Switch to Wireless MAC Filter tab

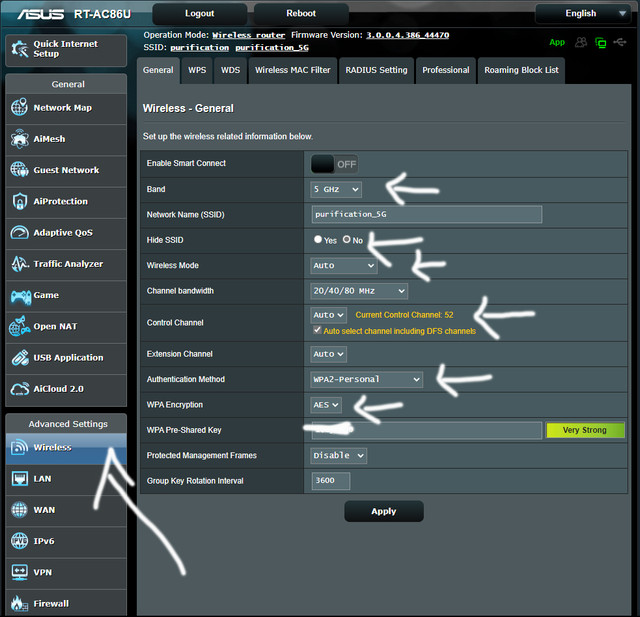pyautogui.click(x=293, y=70)
